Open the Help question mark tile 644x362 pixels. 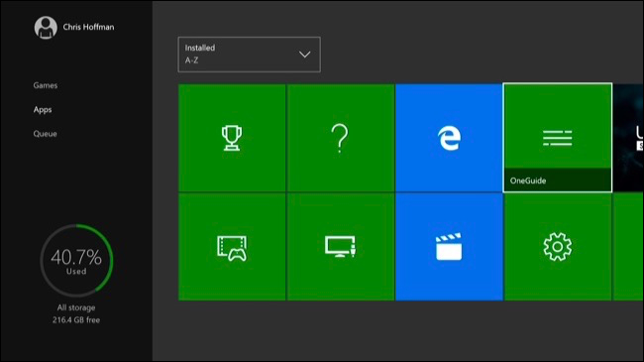pyautogui.click(x=341, y=138)
